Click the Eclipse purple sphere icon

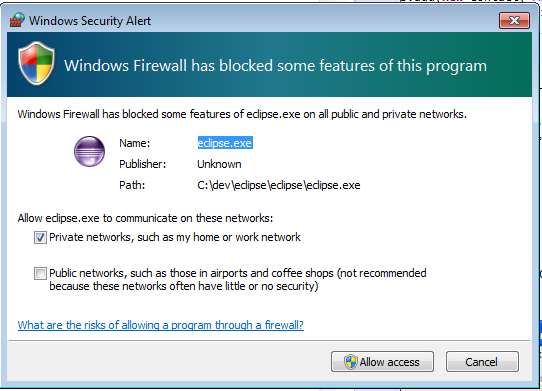90,151
